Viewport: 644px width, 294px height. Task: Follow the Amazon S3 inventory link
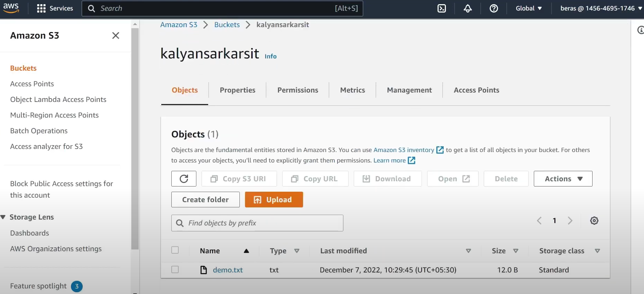[x=403, y=150]
